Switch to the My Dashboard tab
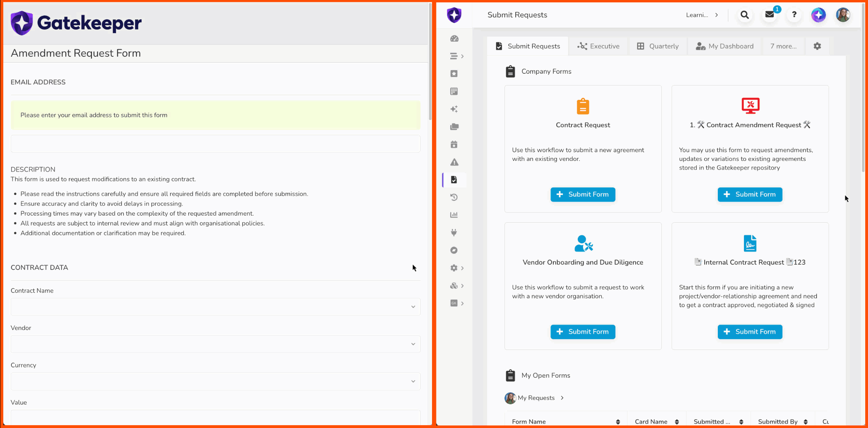Screen dimensions: 868x428 [725, 46]
